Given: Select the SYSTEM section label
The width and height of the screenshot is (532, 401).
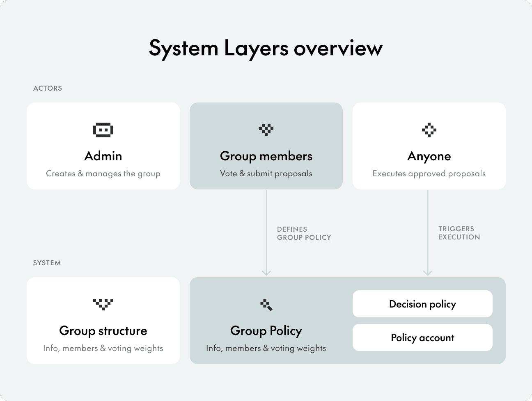Looking at the screenshot, I should click(x=47, y=263).
